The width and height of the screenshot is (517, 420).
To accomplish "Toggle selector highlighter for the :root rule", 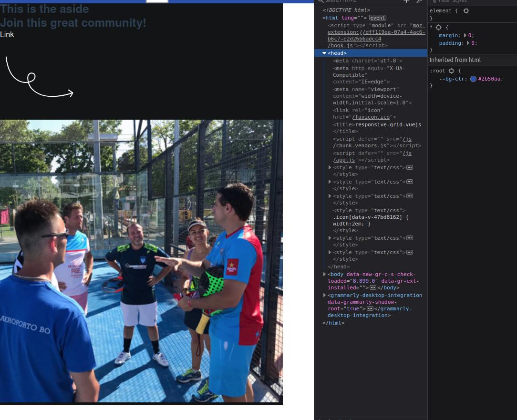I will 452,71.
